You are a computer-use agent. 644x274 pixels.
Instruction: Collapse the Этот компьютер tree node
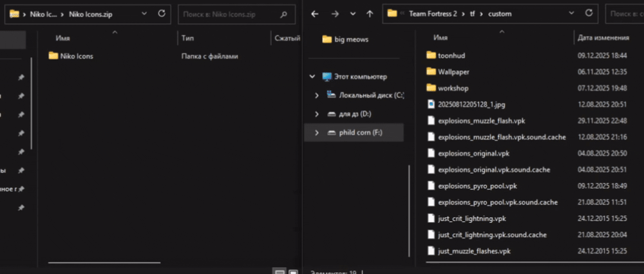pos(312,77)
